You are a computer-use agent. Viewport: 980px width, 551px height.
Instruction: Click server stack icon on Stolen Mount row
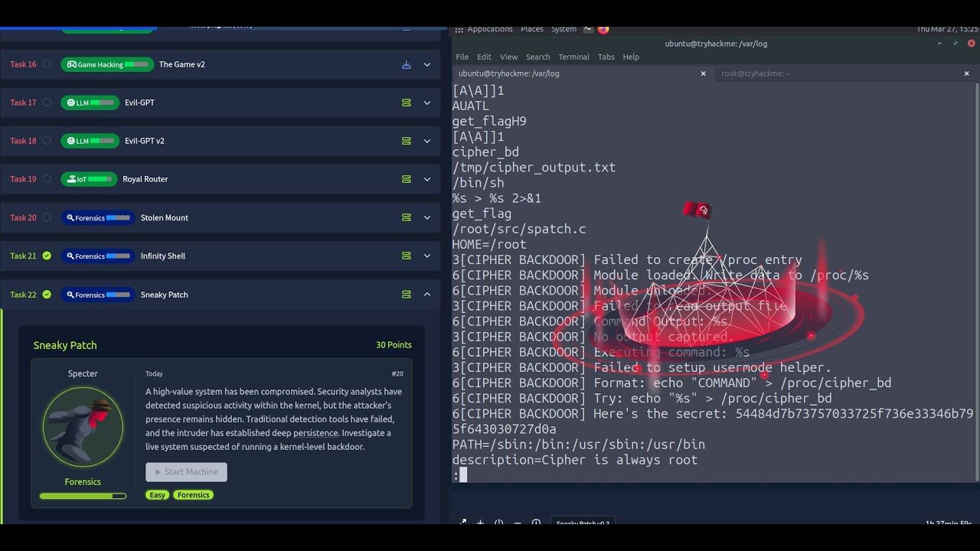click(407, 217)
